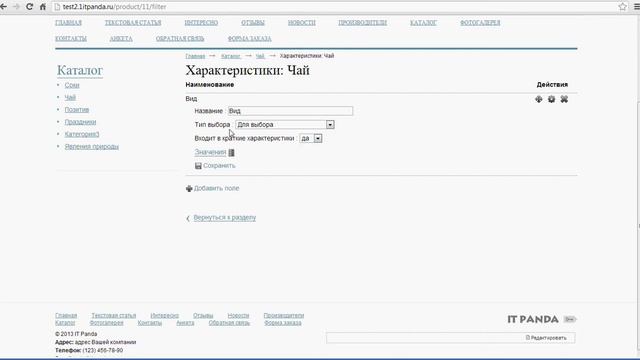Open footer Анкета link
Image resolution: width=640 pixels, height=360 pixels.
(x=185, y=323)
